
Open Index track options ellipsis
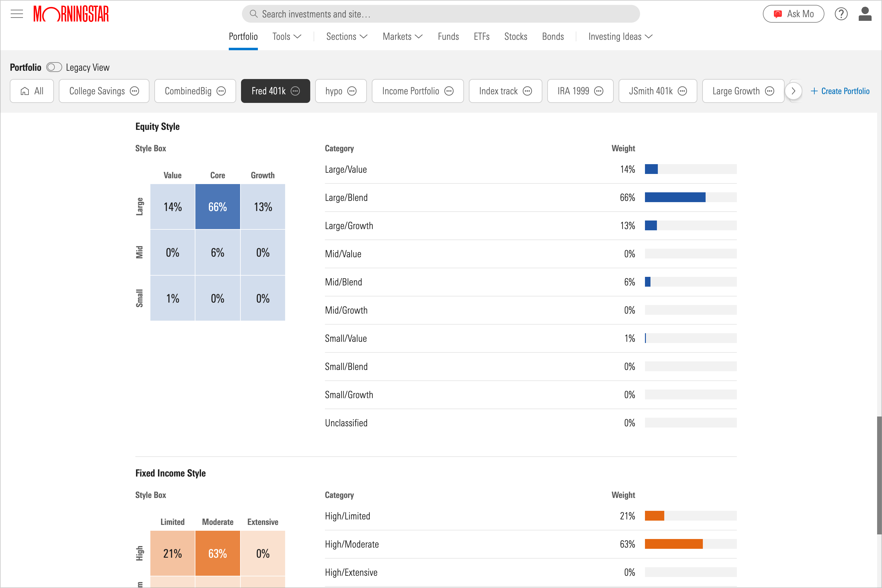527,91
